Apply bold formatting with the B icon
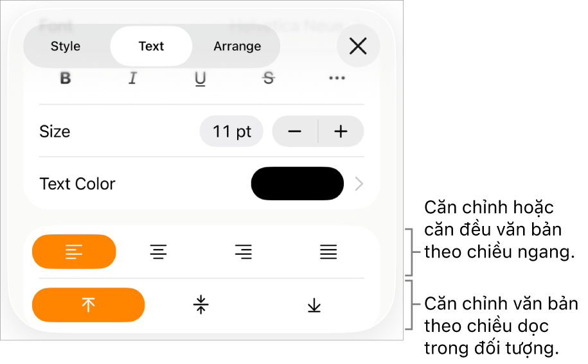This screenshot has height=364, width=588. point(66,78)
